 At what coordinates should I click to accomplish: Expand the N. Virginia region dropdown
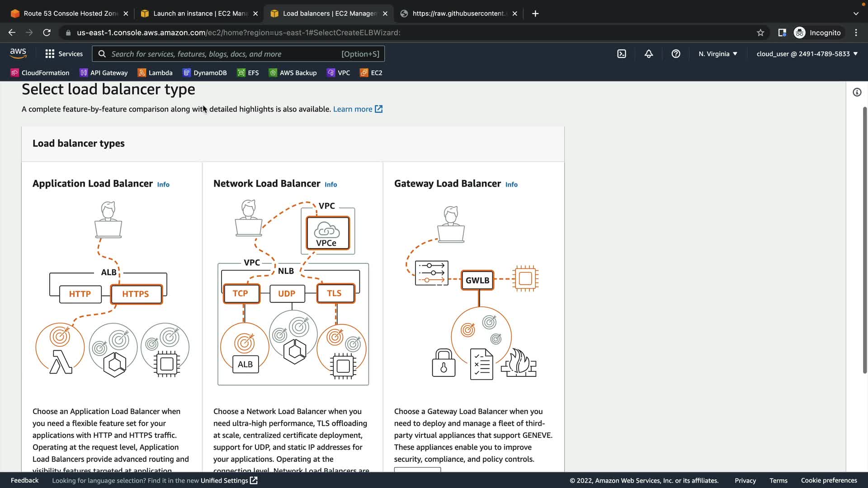pyautogui.click(x=718, y=54)
